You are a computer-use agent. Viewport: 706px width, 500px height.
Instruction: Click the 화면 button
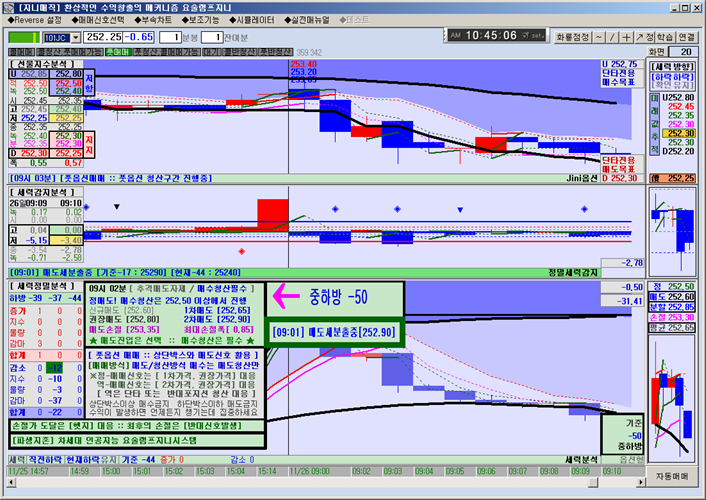coord(657,52)
